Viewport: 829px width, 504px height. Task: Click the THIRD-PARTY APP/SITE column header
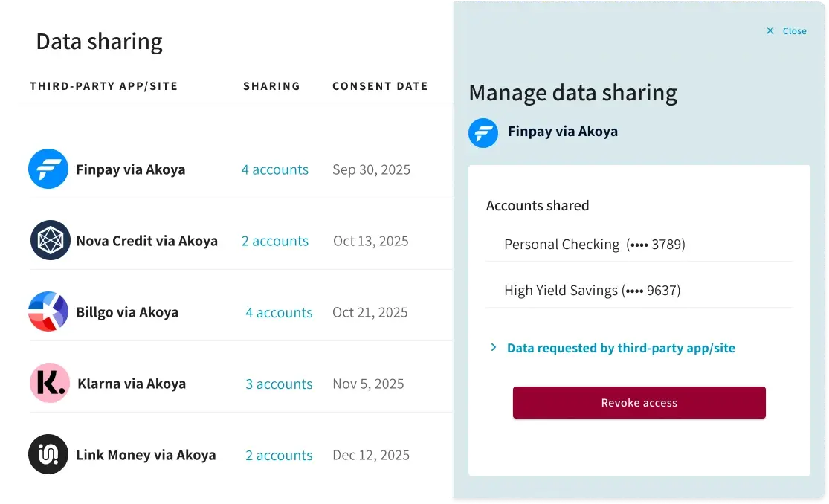[103, 86]
